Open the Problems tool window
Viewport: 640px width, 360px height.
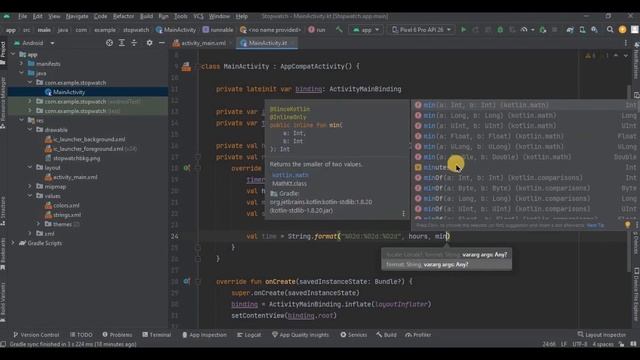point(117,335)
